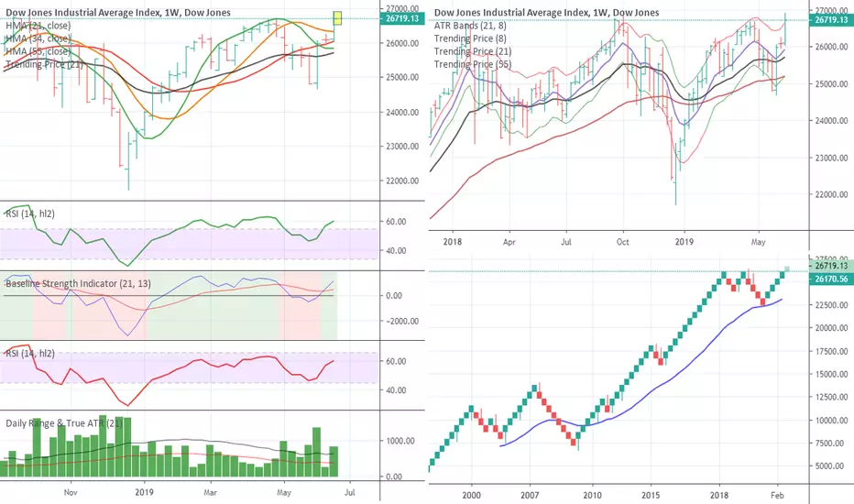Click the 17500.00 price on the Renko axis
The image size is (854, 504).
832,351
